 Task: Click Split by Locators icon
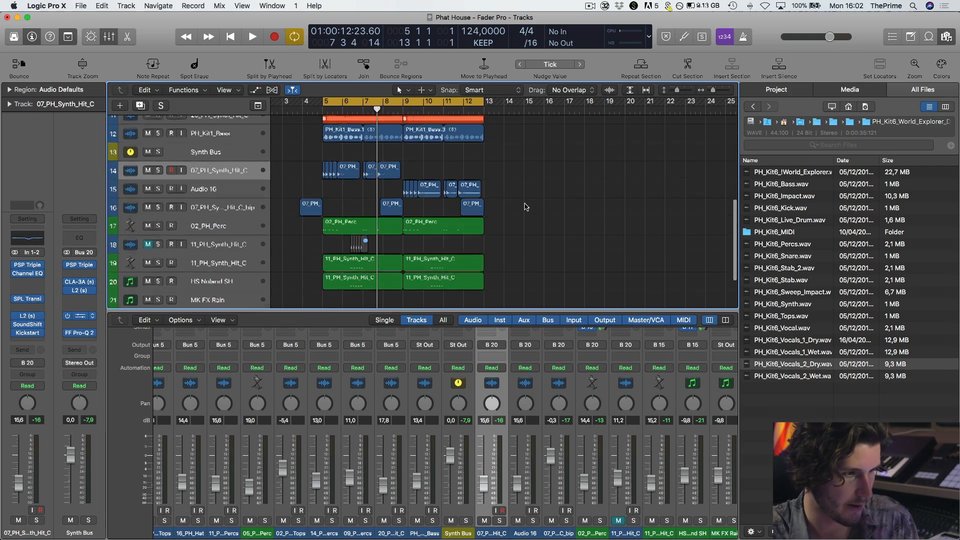click(325, 64)
